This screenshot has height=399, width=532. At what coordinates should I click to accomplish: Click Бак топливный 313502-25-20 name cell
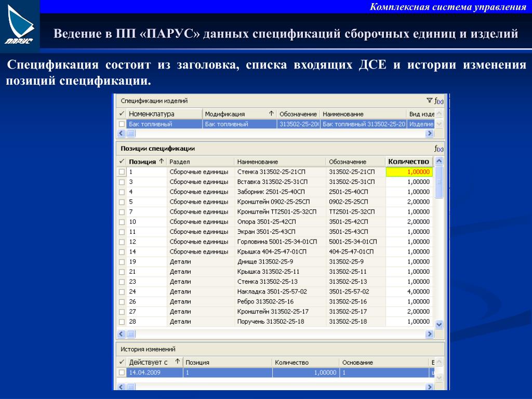coord(364,124)
